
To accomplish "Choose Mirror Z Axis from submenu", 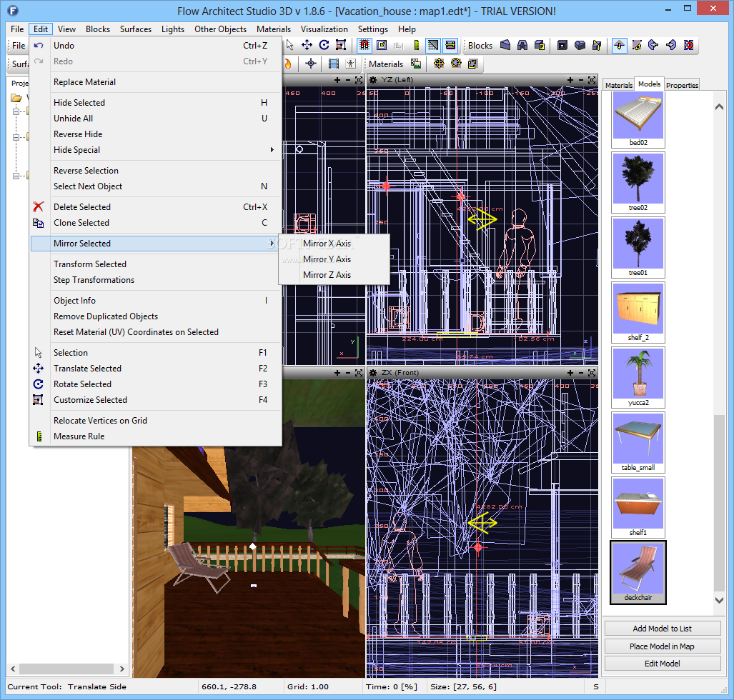I will (x=334, y=275).
